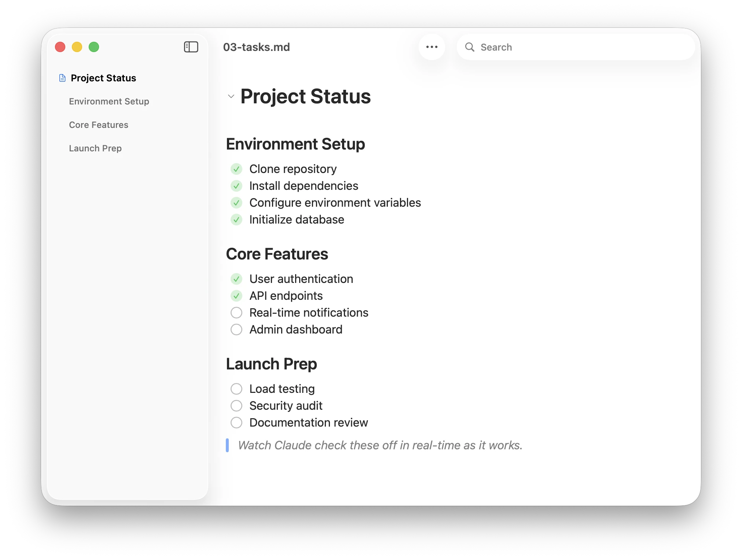Uncheck the Install dependencies task

236,186
